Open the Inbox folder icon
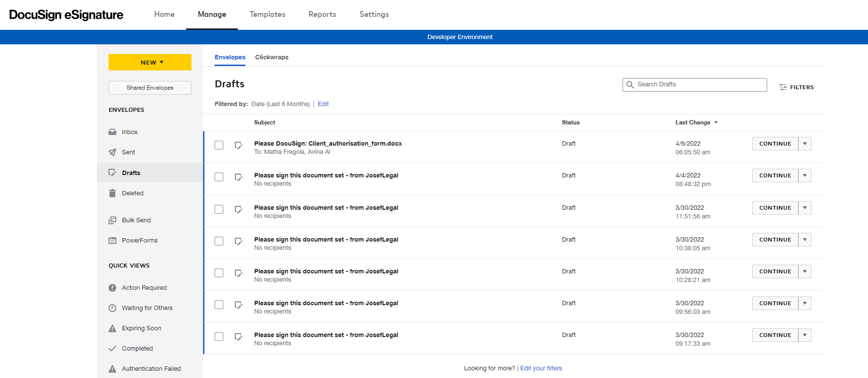Viewport: 868px width, 378px height. pyautogui.click(x=112, y=132)
